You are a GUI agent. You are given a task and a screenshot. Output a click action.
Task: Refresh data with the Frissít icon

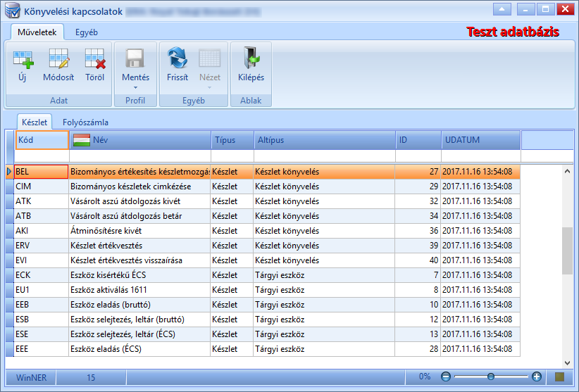(x=178, y=58)
